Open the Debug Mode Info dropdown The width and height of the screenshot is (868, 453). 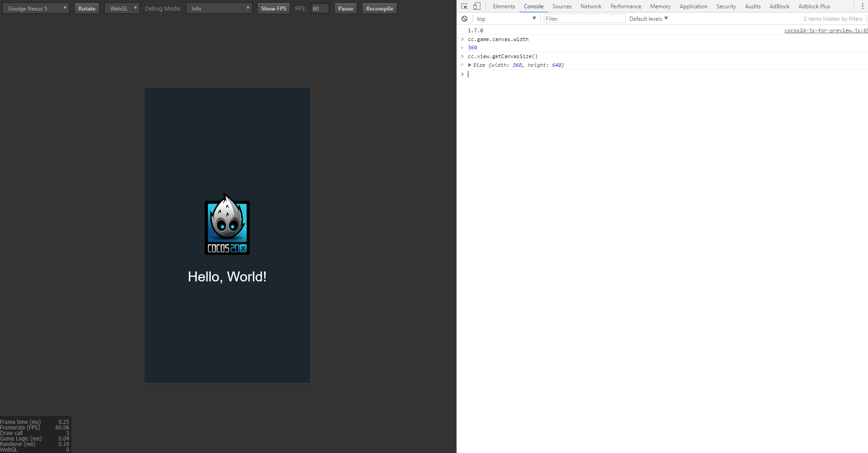[x=219, y=8]
